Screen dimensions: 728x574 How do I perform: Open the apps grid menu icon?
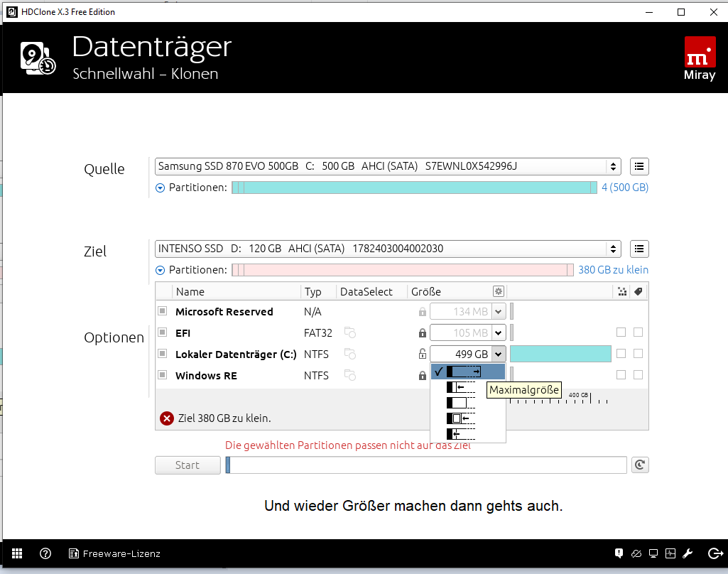[17, 553]
